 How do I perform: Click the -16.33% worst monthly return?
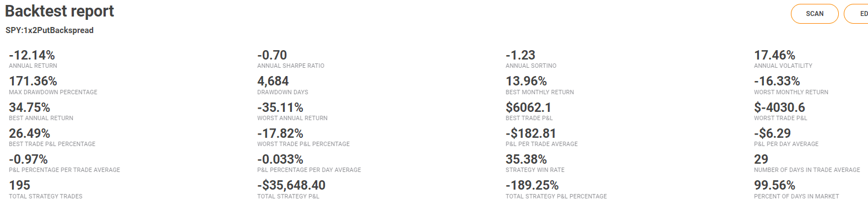coord(777,81)
